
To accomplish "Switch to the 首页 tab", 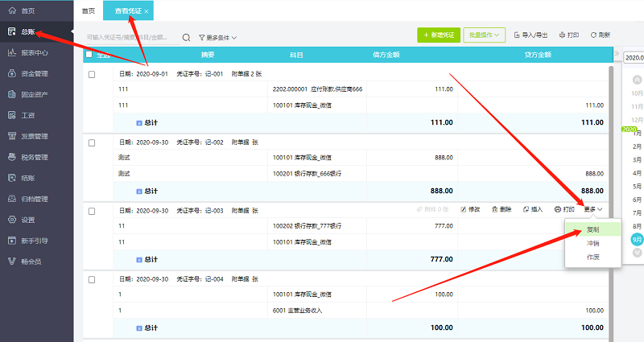I will pyautogui.click(x=89, y=10).
